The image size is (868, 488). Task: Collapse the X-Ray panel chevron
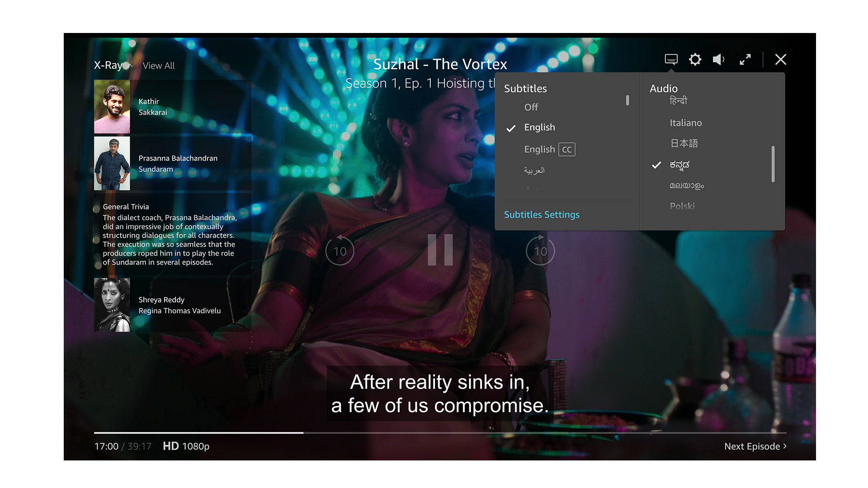(x=129, y=66)
